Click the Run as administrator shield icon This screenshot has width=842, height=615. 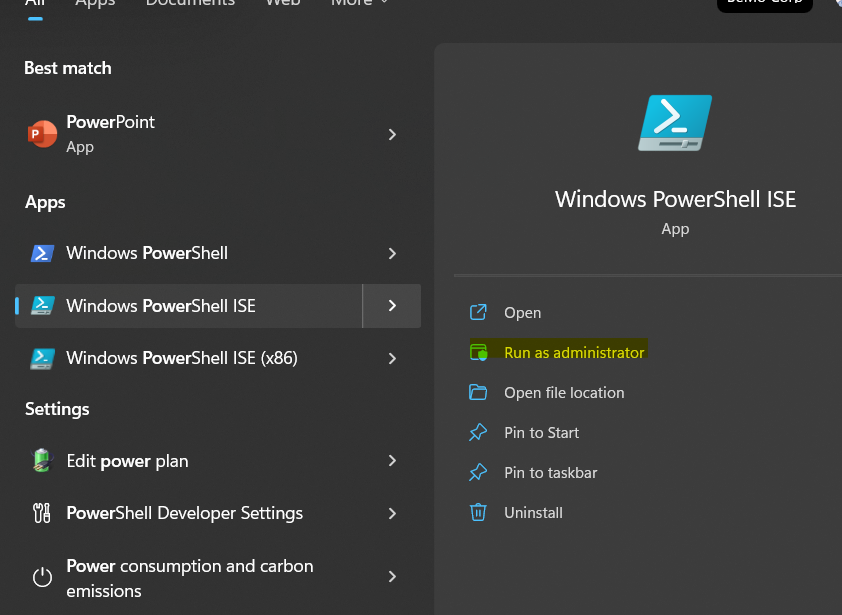[478, 352]
